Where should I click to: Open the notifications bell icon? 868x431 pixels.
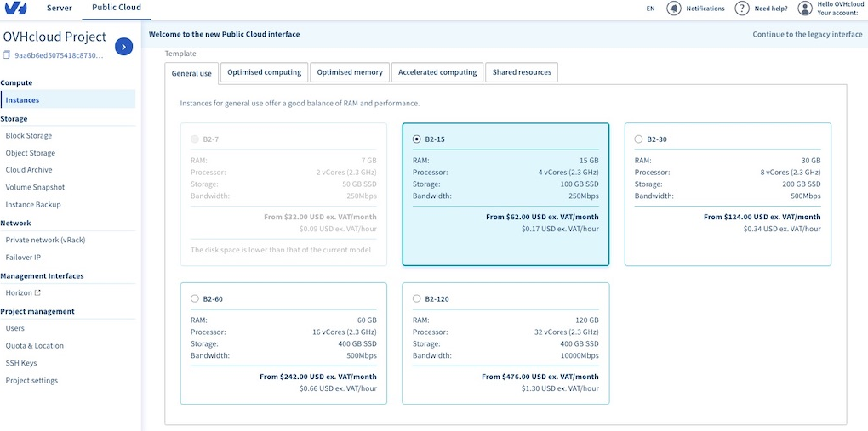pyautogui.click(x=674, y=9)
